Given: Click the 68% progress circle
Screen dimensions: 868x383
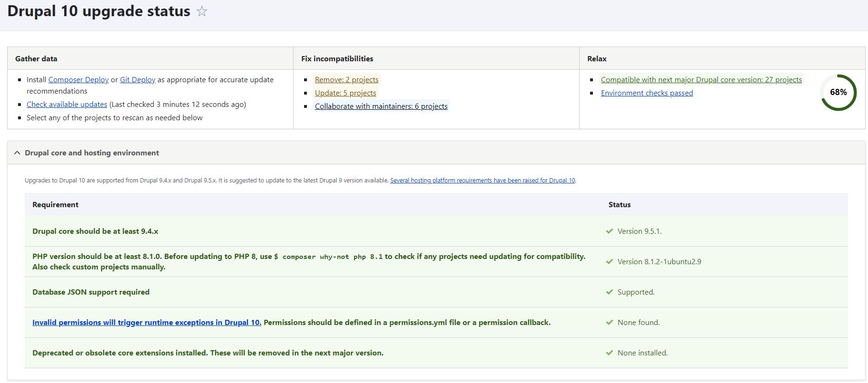Looking at the screenshot, I should tap(838, 92).
